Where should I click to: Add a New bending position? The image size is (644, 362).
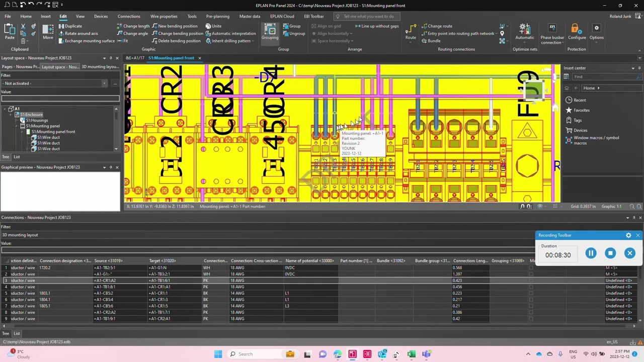(175, 26)
